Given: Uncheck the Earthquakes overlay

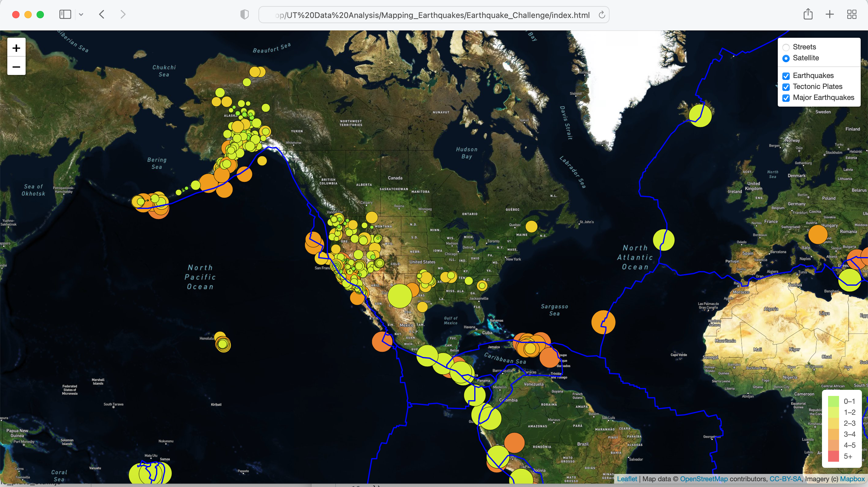Looking at the screenshot, I should pyautogui.click(x=786, y=76).
